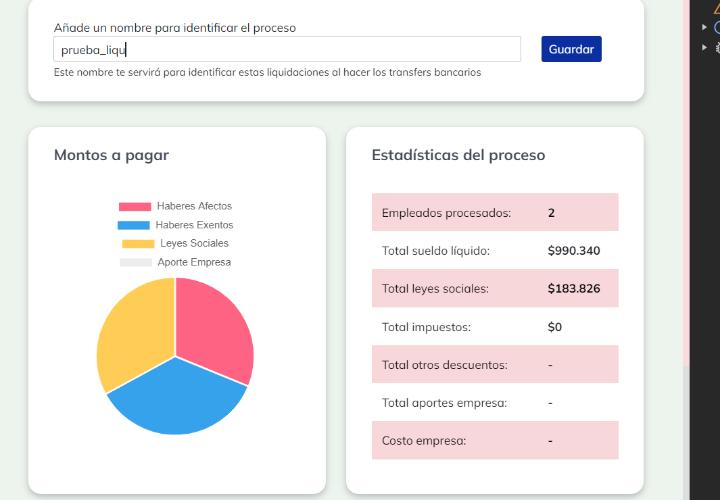This screenshot has width=720, height=500.
Task: Expand the second tree arrow in dark panel
Action: tap(705, 46)
